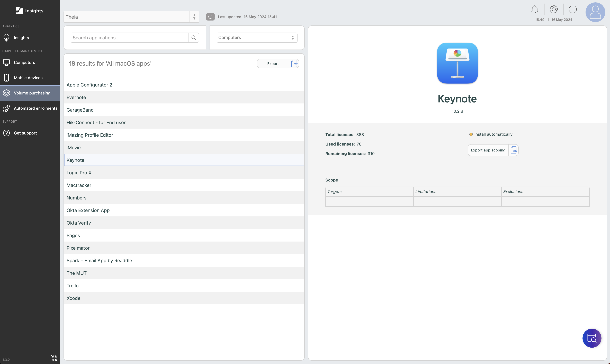Screen dimensions: 610x364
Task: Select Apple Configurator 2 in list
Action: (184, 85)
